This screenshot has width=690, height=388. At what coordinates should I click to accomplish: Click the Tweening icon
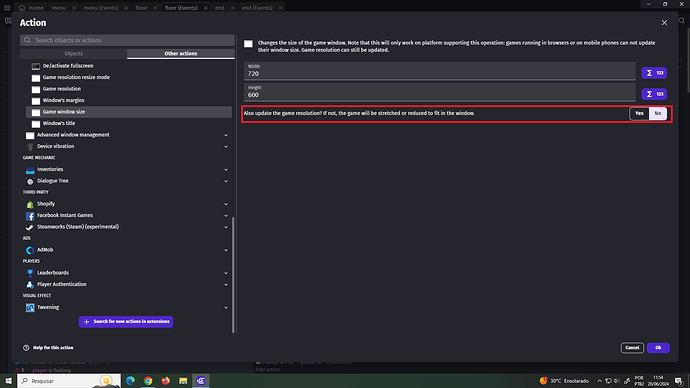pos(30,307)
